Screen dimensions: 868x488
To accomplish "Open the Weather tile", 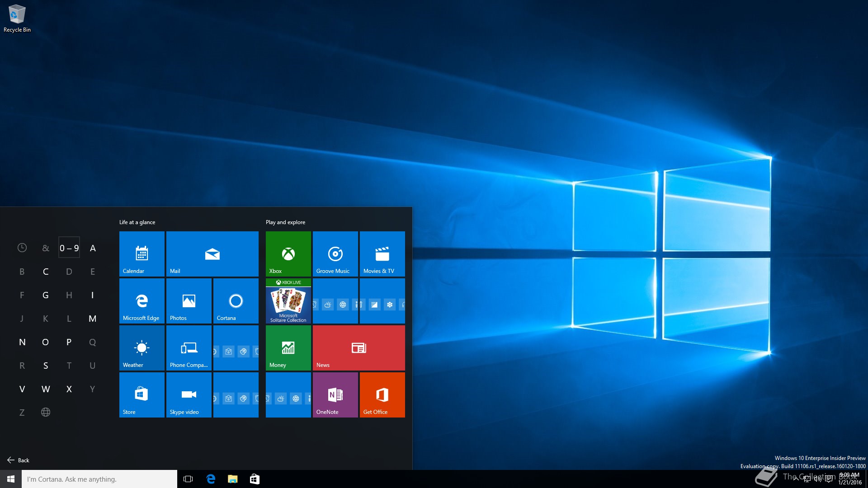I will click(142, 347).
